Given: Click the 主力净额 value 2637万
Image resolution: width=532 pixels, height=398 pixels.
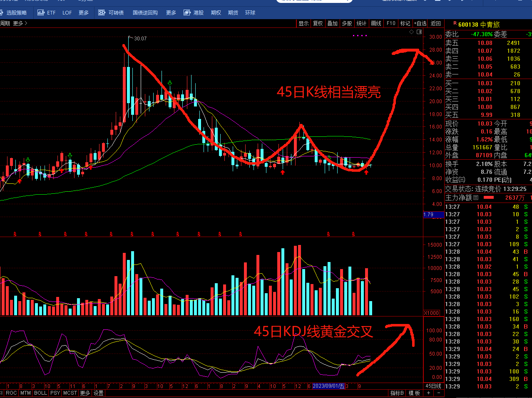Looking at the screenshot, I should coord(515,198).
